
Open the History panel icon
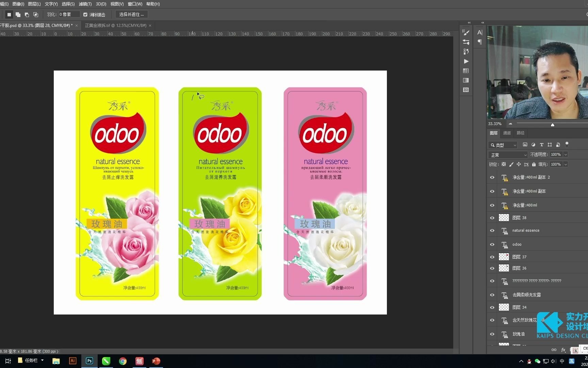(x=466, y=51)
